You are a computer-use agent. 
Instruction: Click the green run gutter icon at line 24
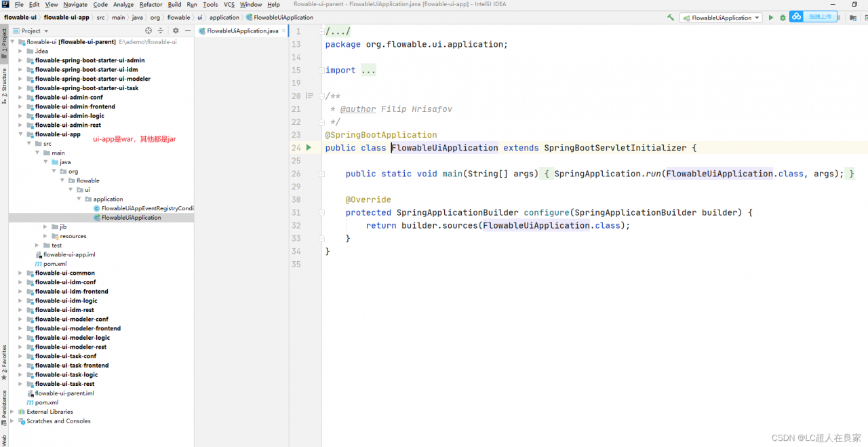tap(309, 147)
